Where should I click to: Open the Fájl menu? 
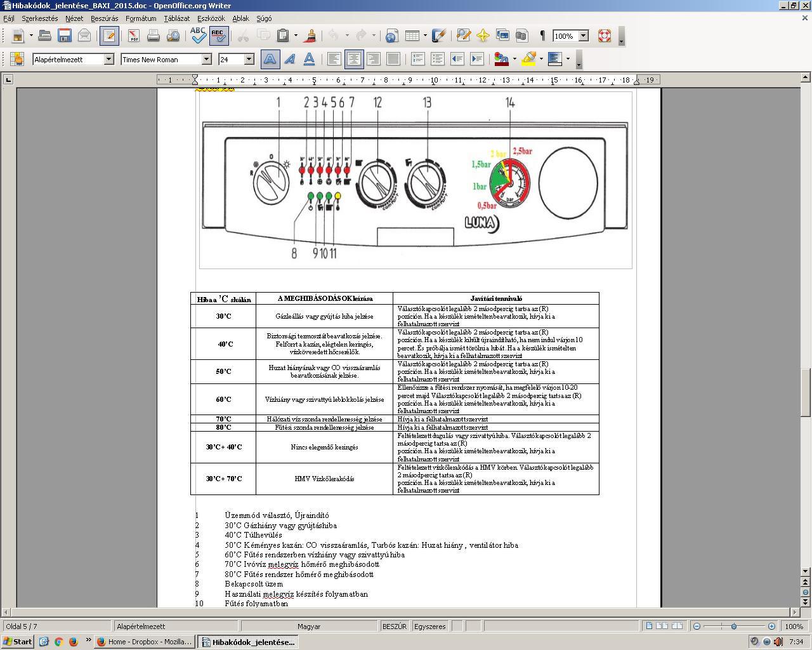point(9,18)
